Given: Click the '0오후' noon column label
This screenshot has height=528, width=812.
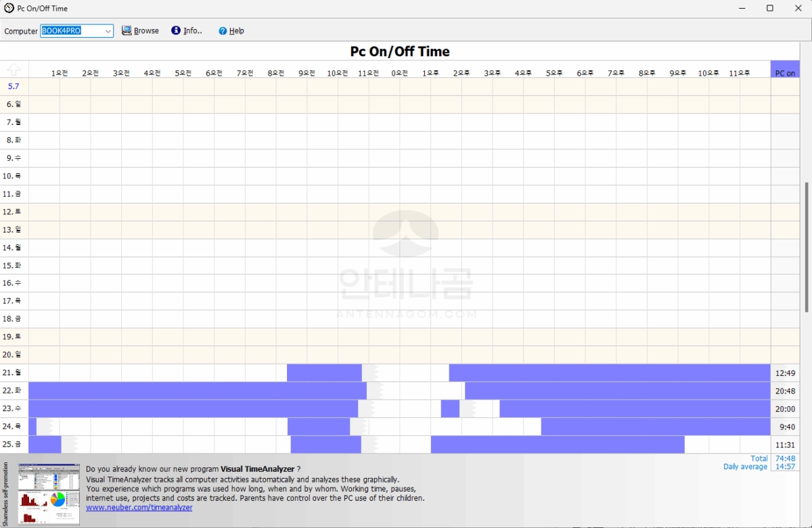Looking at the screenshot, I should [x=399, y=73].
